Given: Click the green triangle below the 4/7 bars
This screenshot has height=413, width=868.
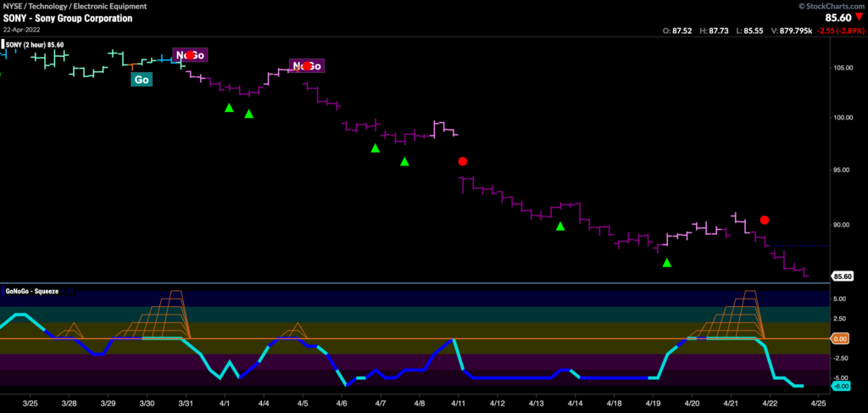Looking at the screenshot, I should pyautogui.click(x=376, y=148).
